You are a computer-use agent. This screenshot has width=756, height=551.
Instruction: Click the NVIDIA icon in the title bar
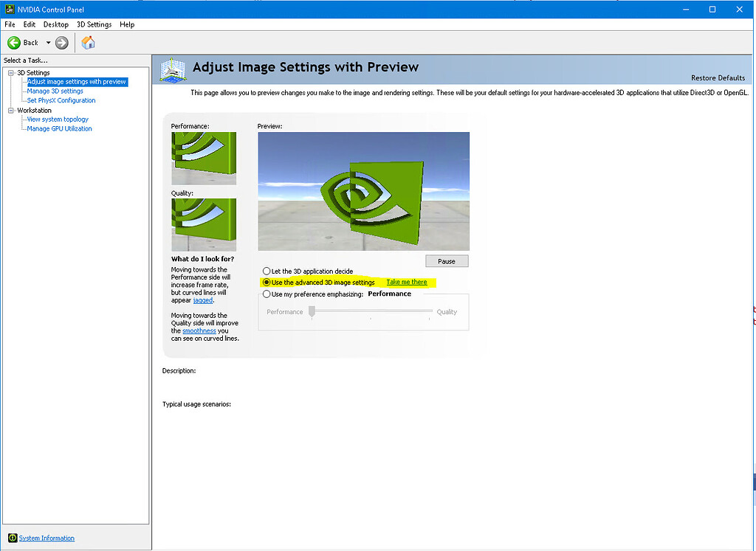8,9
